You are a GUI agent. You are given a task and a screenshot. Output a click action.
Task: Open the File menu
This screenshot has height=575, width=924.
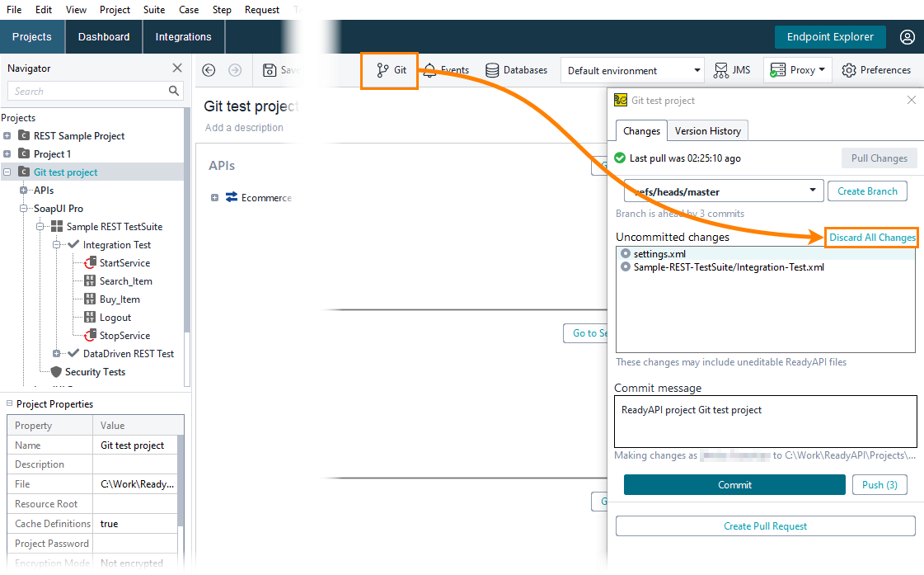click(x=14, y=9)
